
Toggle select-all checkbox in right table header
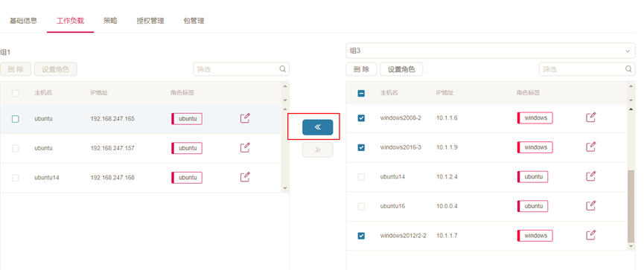tap(361, 93)
